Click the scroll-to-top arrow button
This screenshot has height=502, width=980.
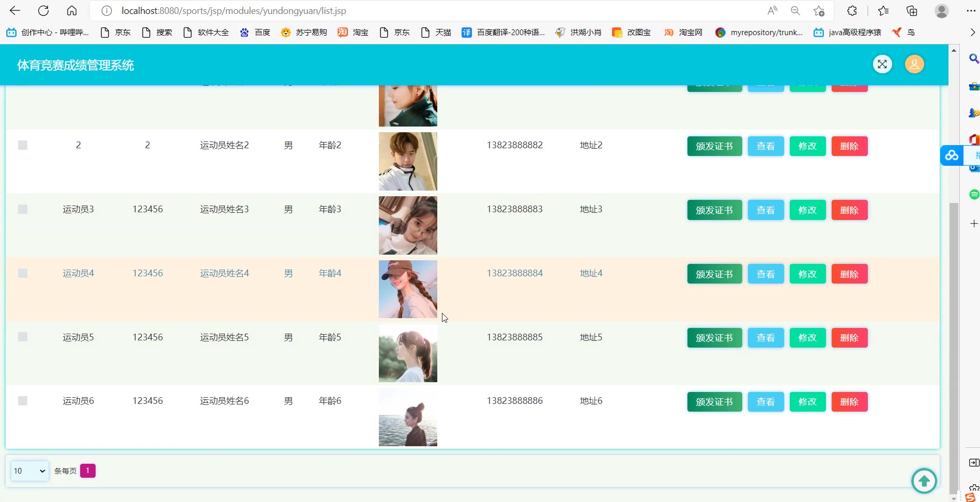coord(924,481)
